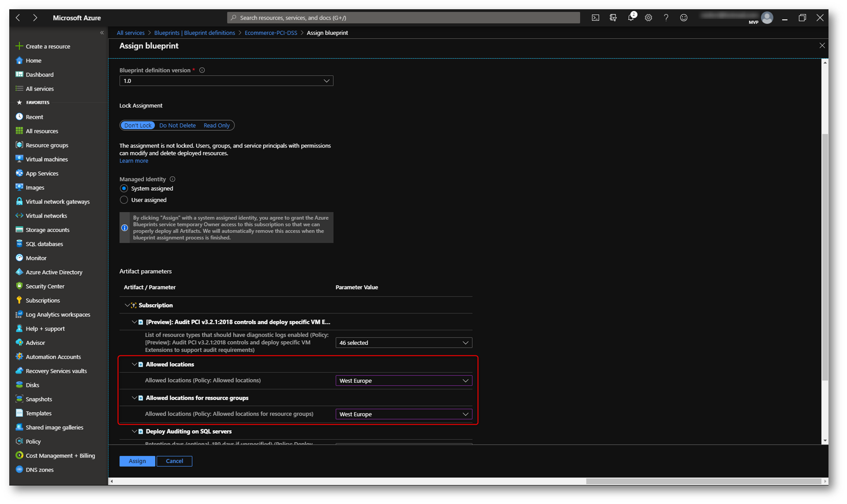Collapse Allowed locations for resource groups artifact
This screenshot has width=847, height=504.
[x=134, y=397]
